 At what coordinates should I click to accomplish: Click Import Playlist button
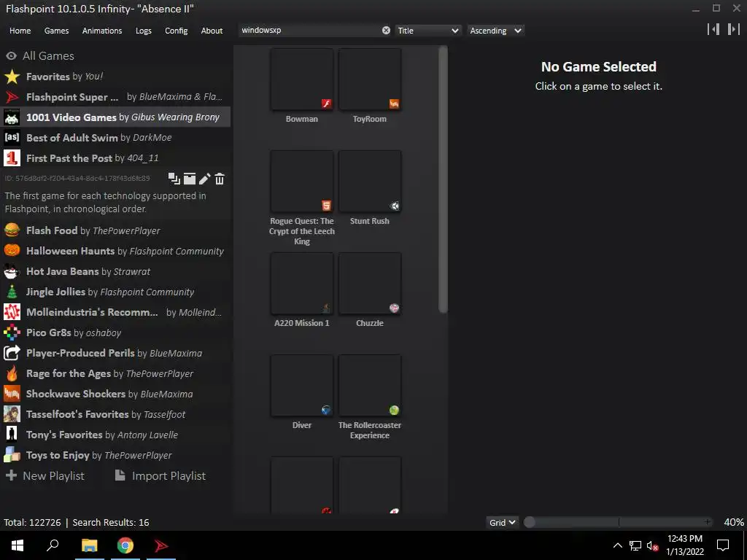pyautogui.click(x=160, y=475)
